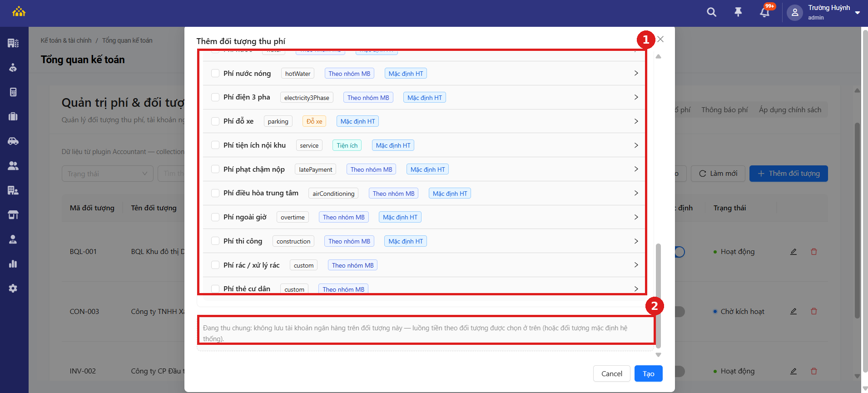Select the Phí thi công checkbox

pyautogui.click(x=215, y=241)
